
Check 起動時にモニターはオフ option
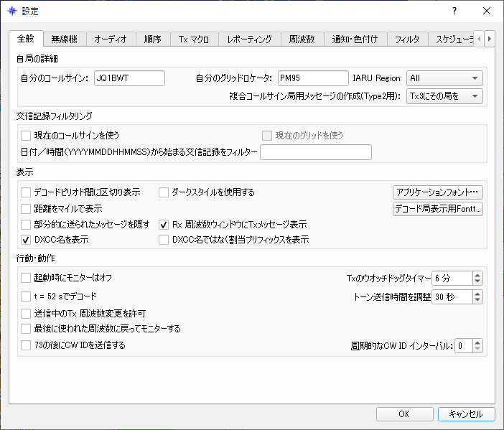click(27, 277)
